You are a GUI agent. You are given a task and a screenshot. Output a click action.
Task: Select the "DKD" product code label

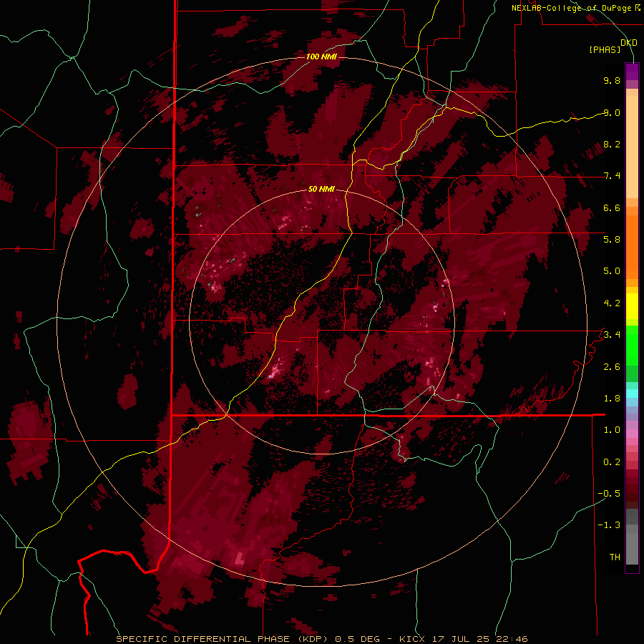pos(629,43)
